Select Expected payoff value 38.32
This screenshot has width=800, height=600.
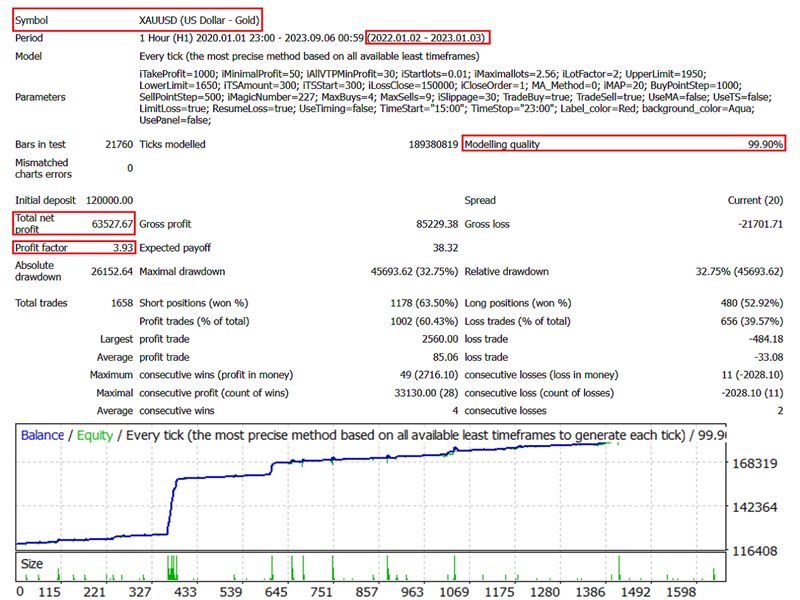click(x=445, y=247)
